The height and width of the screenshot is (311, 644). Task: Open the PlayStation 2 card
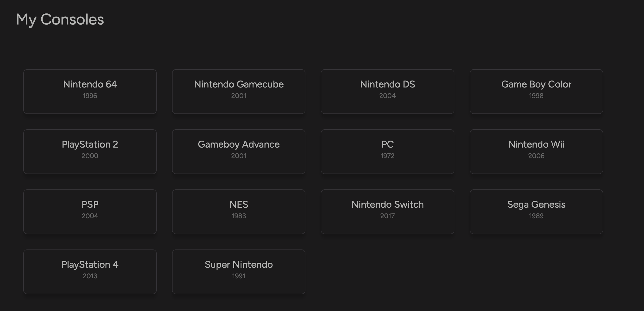[90, 151]
